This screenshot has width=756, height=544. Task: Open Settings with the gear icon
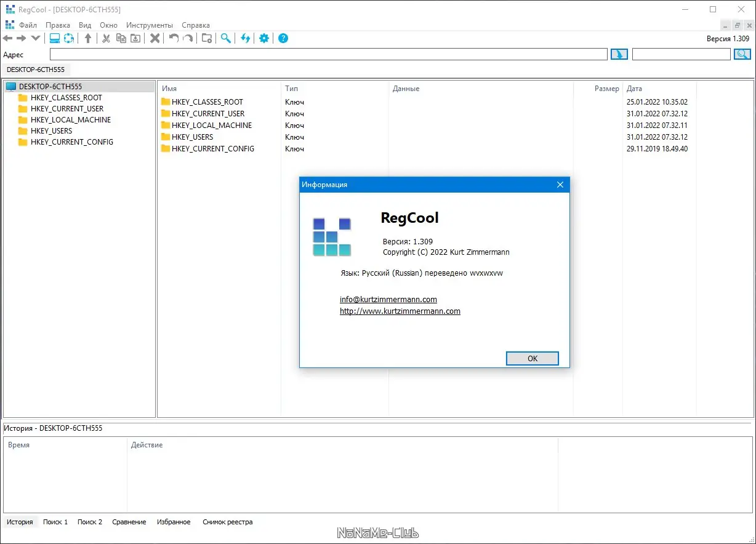pos(264,38)
